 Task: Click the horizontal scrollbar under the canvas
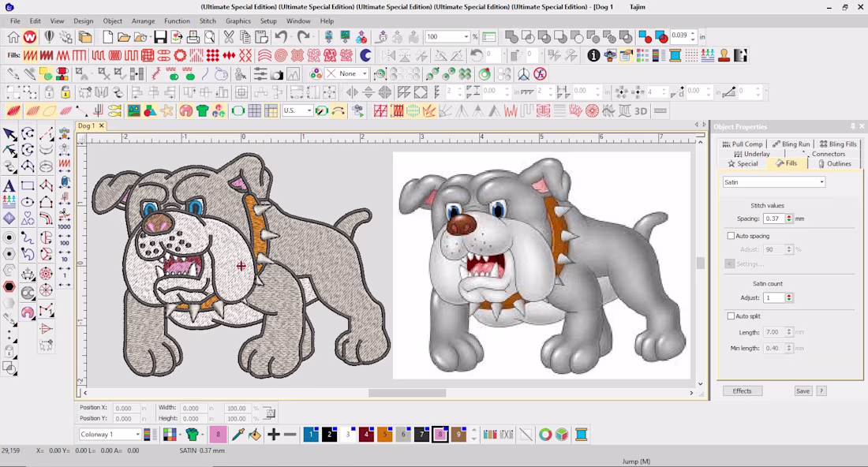(x=407, y=393)
